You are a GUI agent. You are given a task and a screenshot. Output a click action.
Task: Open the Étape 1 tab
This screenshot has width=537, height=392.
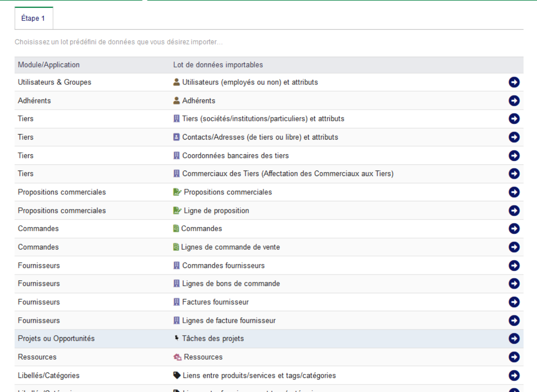[x=33, y=18]
